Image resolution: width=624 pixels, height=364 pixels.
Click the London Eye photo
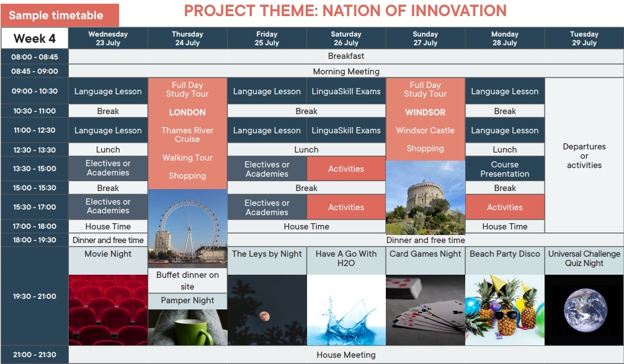pos(187,228)
